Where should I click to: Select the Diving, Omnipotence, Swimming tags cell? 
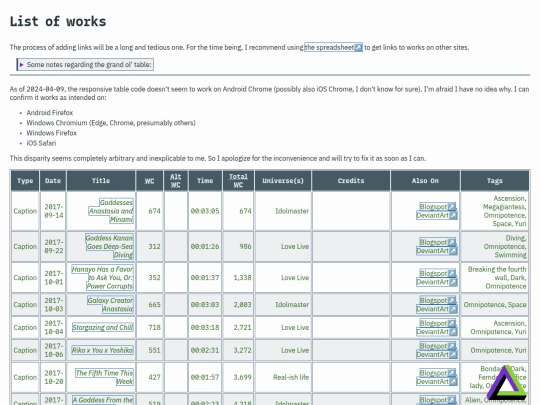[x=495, y=246]
